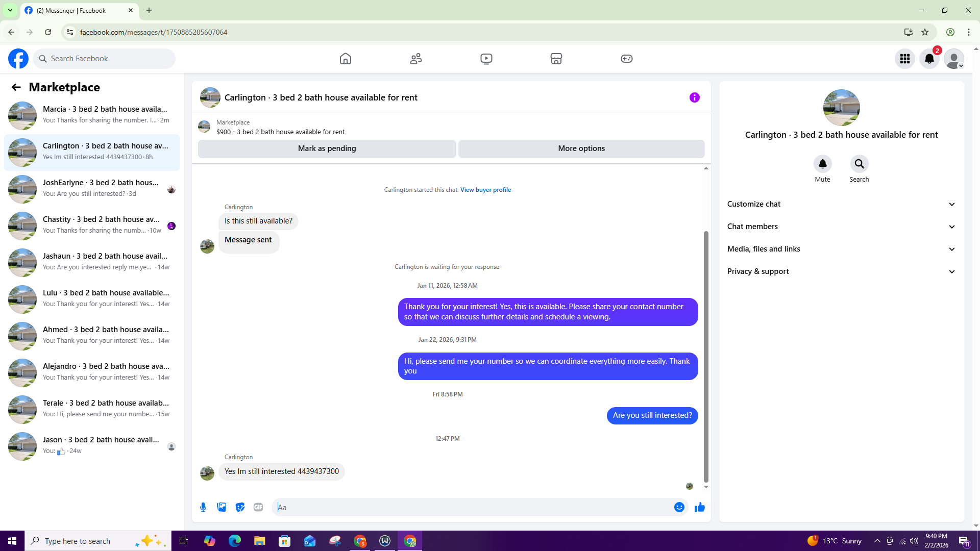Click the Facebook logo

tap(18, 59)
